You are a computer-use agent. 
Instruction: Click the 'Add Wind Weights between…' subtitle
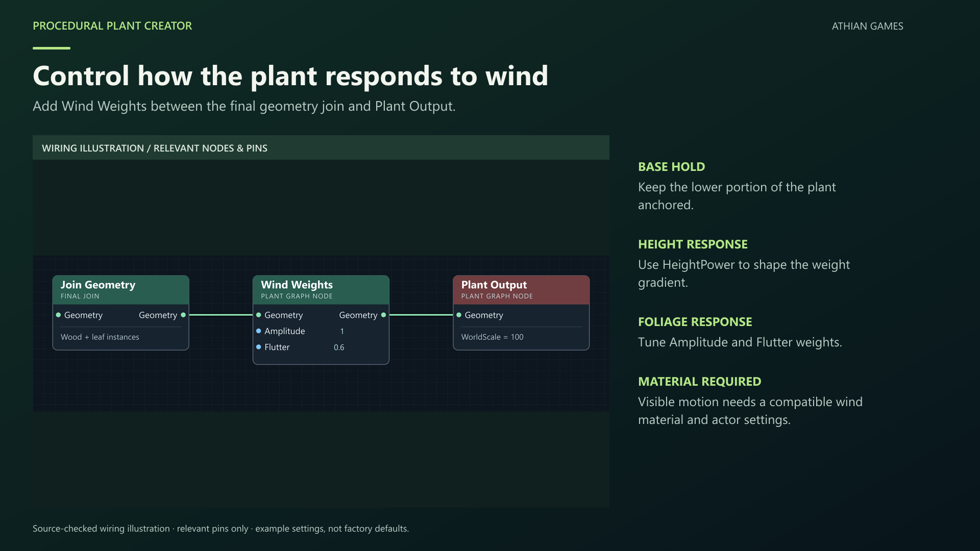pos(244,106)
